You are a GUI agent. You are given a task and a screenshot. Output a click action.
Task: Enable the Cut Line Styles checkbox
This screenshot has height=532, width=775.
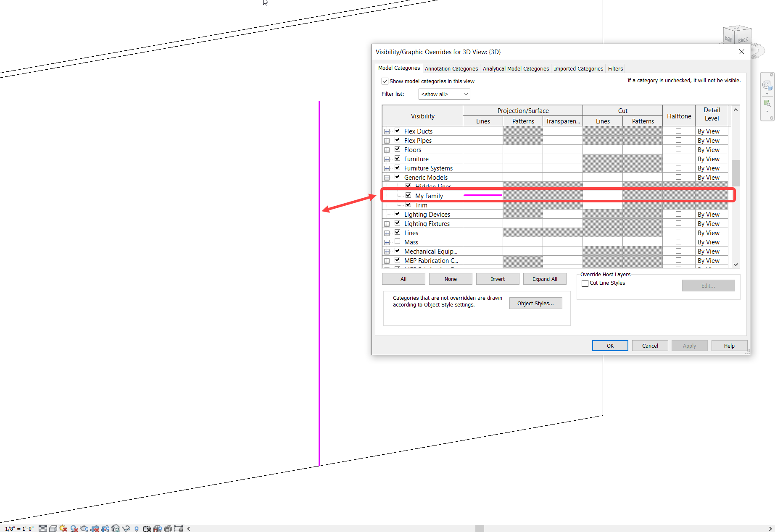click(x=585, y=283)
